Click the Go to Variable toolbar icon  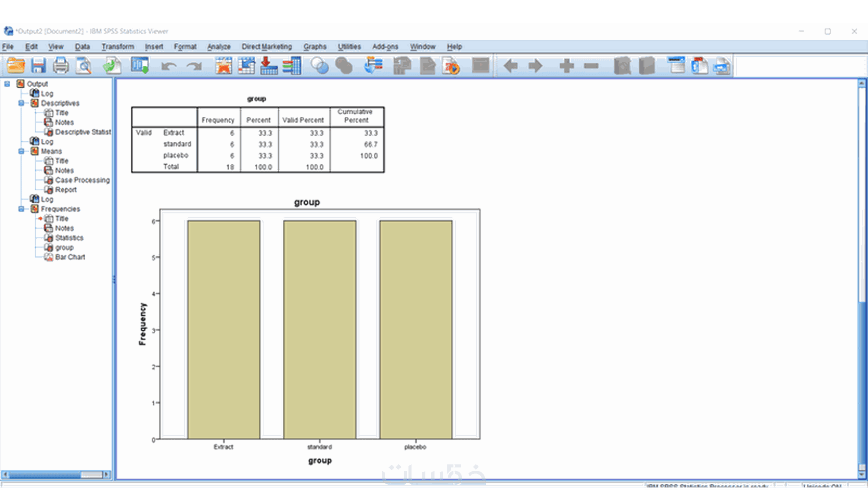pos(269,66)
